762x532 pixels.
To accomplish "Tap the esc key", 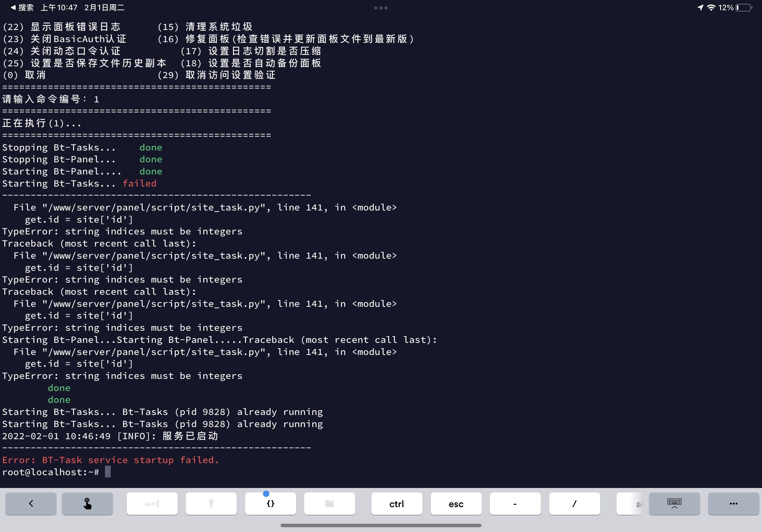I will [456, 504].
